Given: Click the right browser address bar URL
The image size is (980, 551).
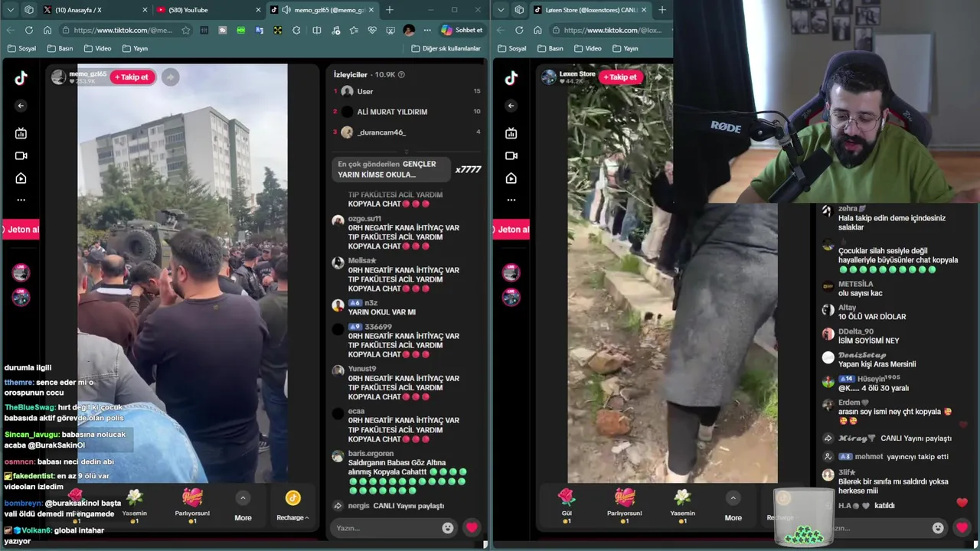Looking at the screenshot, I should 612,30.
